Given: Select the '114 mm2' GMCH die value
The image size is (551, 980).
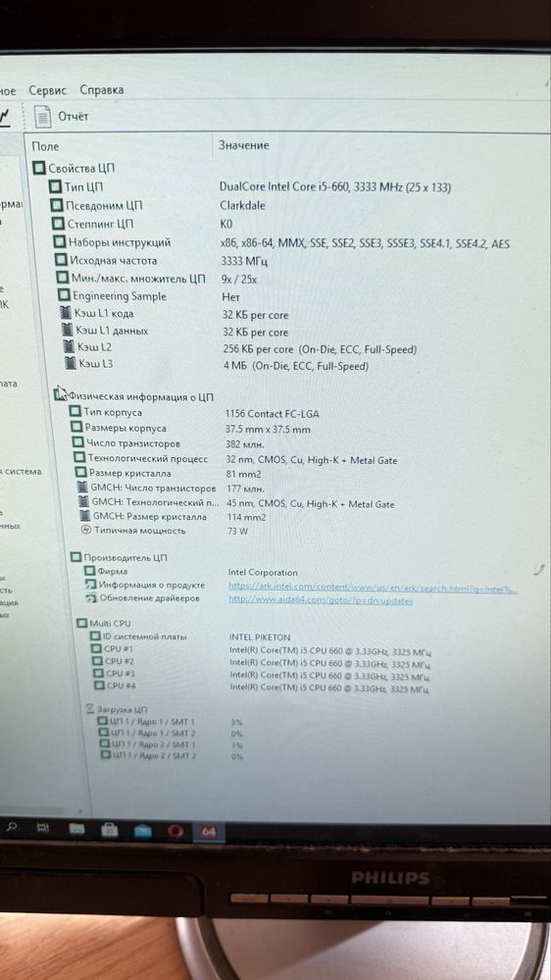Looking at the screenshot, I should tap(247, 518).
